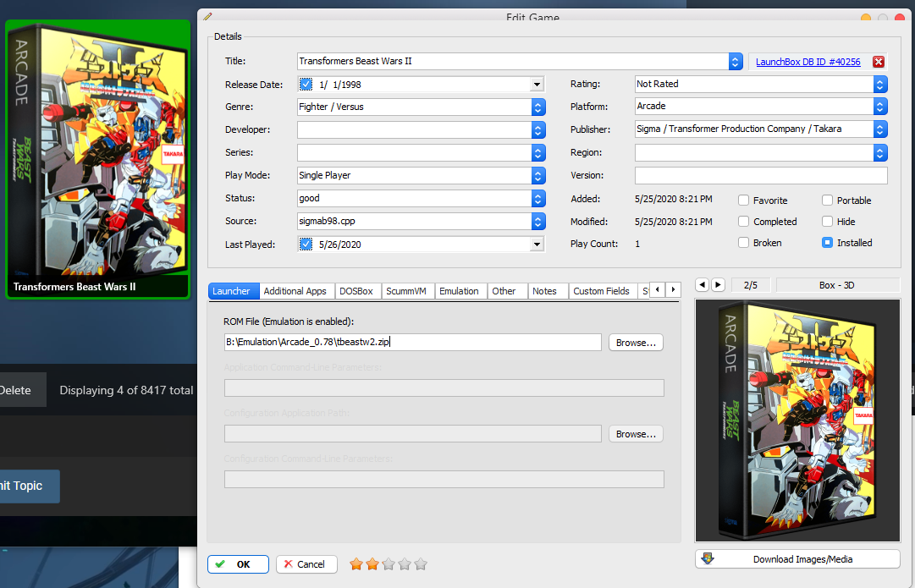Expand the Developer dropdown
The height and width of the screenshot is (588, 915).
[x=538, y=129]
